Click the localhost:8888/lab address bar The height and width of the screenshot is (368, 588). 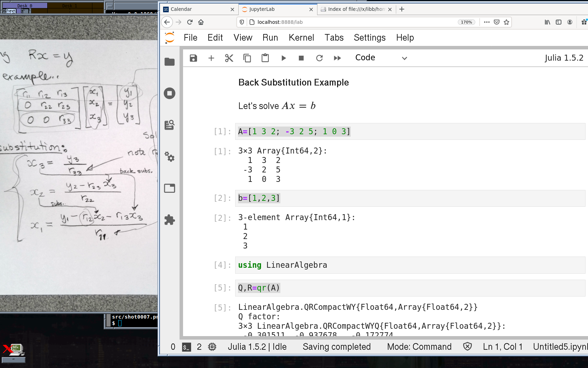point(350,22)
